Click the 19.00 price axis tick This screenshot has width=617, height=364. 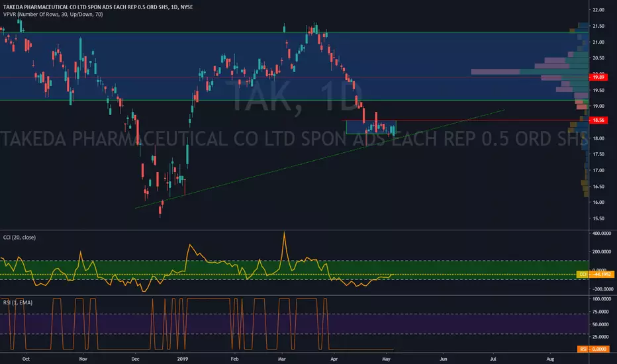coord(598,106)
